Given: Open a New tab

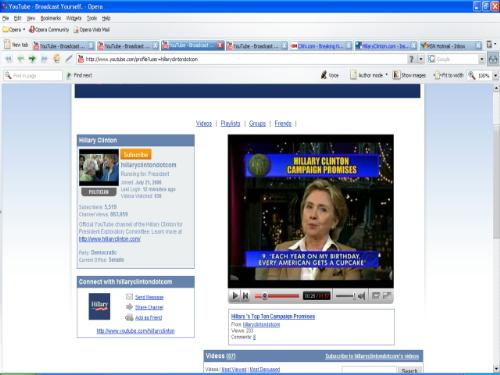Looking at the screenshot, I should pyautogui.click(x=16, y=44).
